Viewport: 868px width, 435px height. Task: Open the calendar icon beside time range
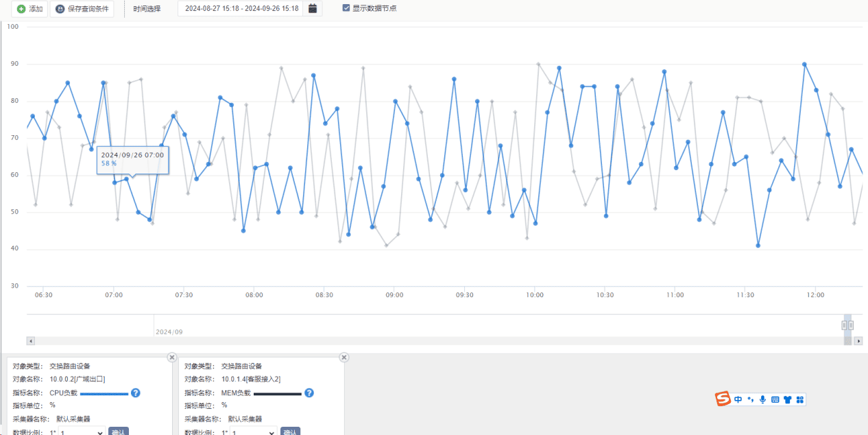[313, 9]
